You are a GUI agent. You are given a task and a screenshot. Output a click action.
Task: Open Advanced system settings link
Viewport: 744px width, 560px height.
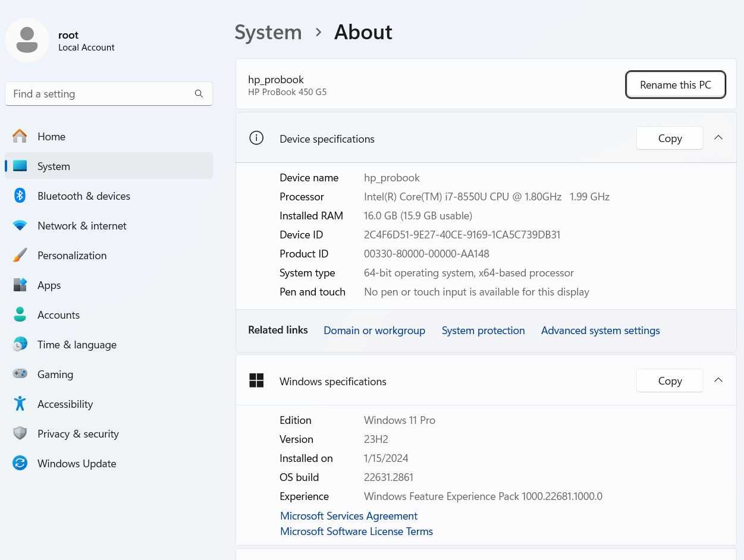tap(600, 331)
